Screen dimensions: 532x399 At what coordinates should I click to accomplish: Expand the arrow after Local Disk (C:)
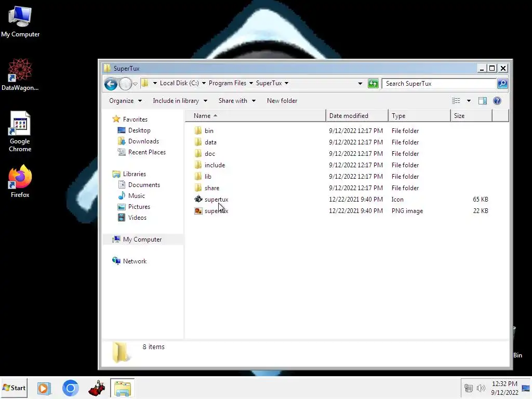pos(204,83)
